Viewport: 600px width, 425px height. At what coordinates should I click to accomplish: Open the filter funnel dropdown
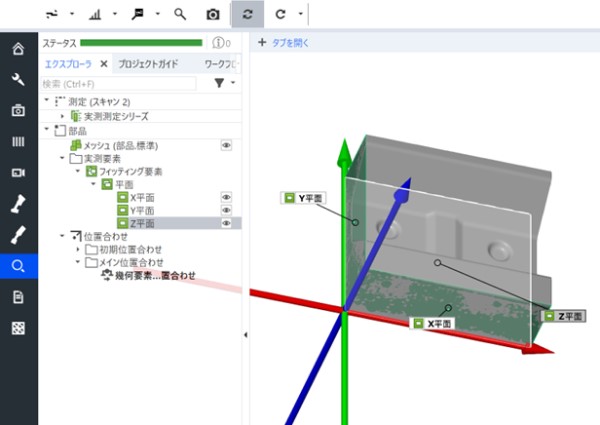coord(219,83)
